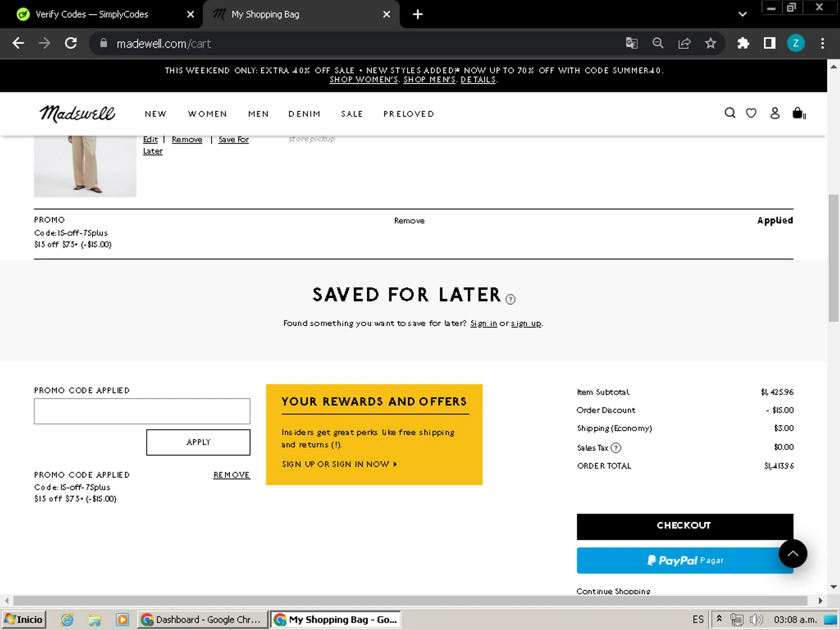Screen dimensions: 840x630
Task: Bookmark this page with the star icon
Action: [x=711, y=43]
